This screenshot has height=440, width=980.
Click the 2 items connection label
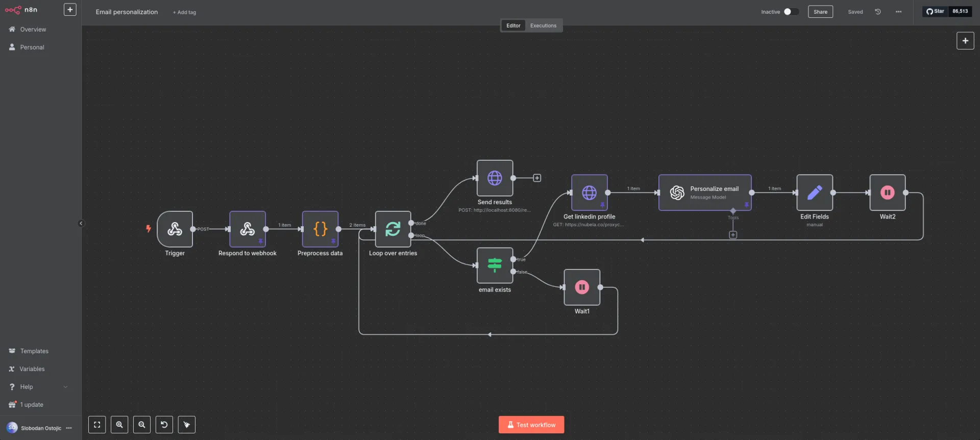pos(357,225)
